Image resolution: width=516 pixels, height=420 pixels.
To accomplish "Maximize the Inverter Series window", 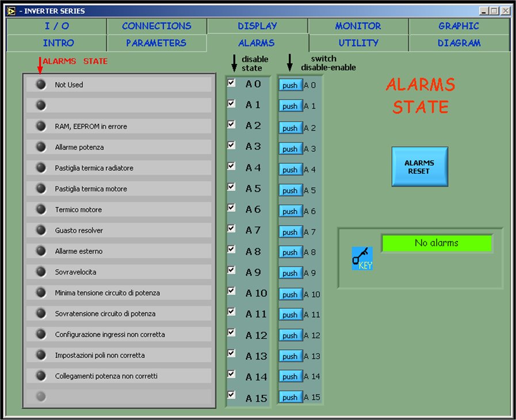I will pyautogui.click(x=494, y=10).
